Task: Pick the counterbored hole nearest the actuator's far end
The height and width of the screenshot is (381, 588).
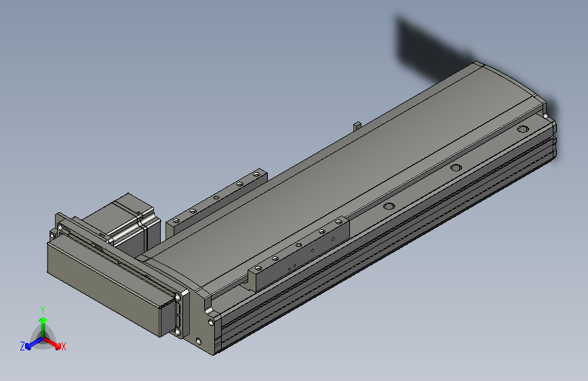Action: [x=523, y=129]
